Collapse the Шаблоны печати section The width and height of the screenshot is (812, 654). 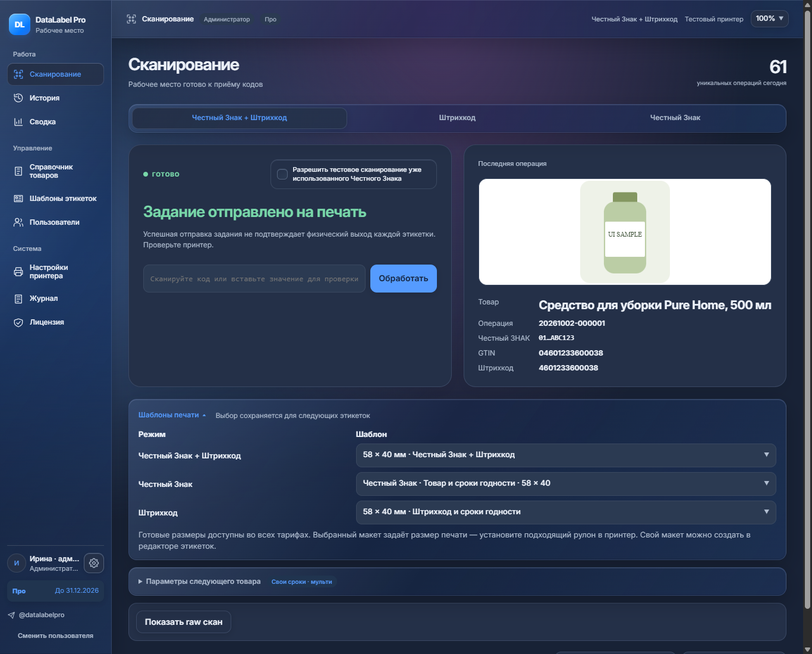point(172,415)
